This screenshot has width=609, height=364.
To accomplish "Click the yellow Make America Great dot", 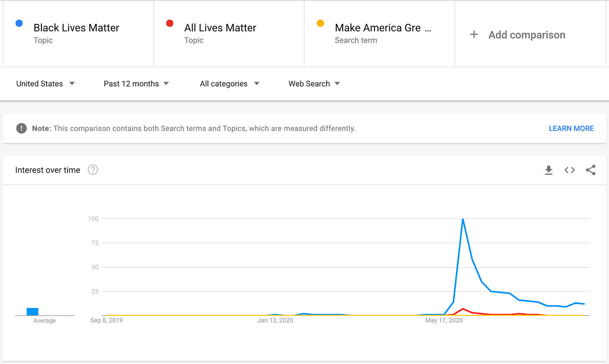I will (x=320, y=23).
